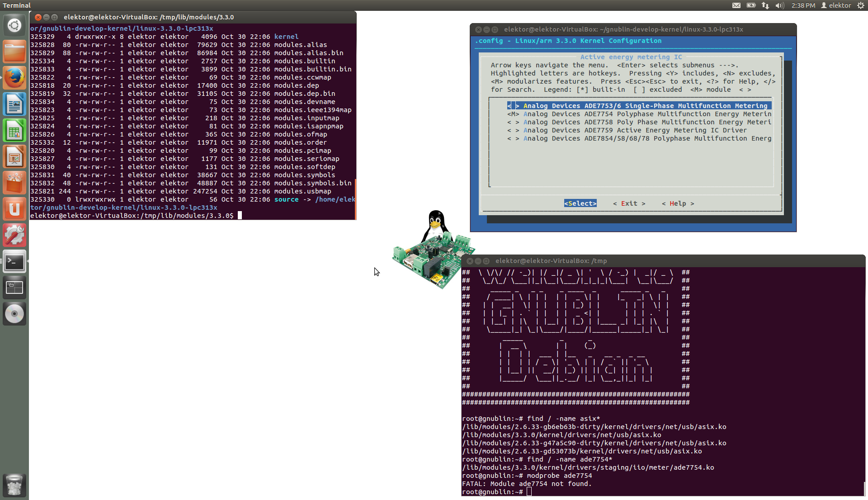868x500 pixels.
Task: Launch LibreOffice Writer from dock
Action: tap(14, 104)
